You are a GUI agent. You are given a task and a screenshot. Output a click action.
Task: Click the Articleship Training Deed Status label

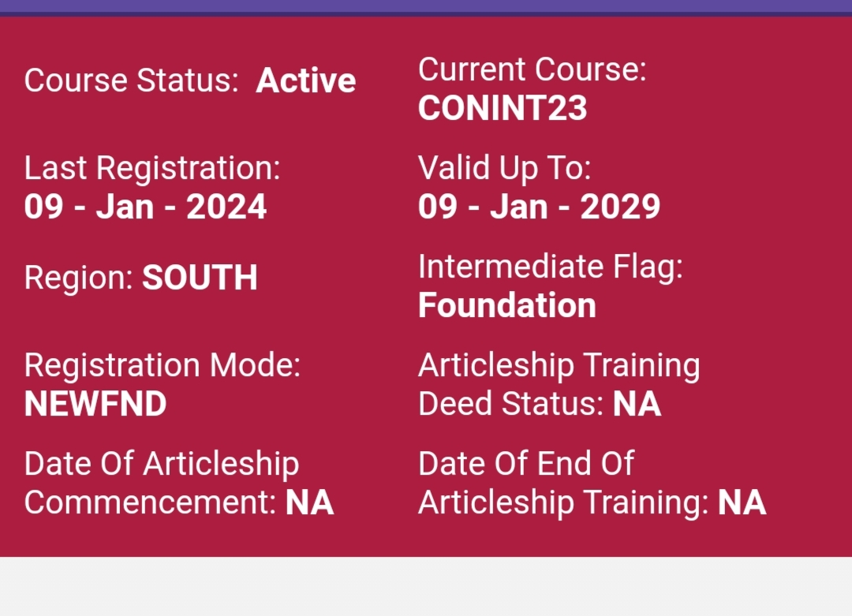[x=559, y=365]
